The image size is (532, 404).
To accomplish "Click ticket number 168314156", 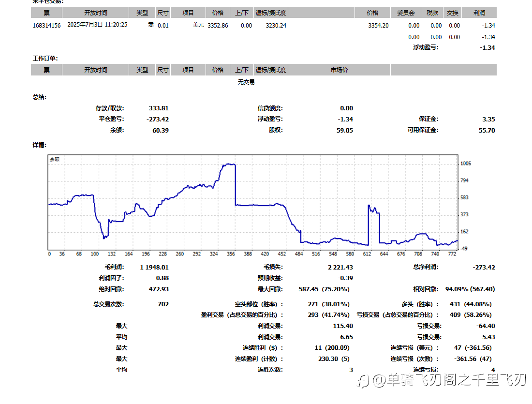I will pyautogui.click(x=46, y=26).
